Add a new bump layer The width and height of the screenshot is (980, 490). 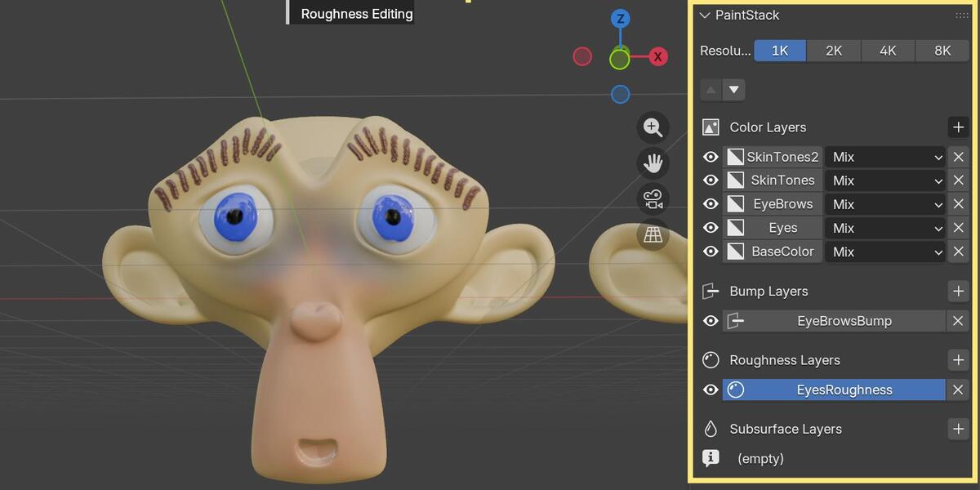[958, 292]
